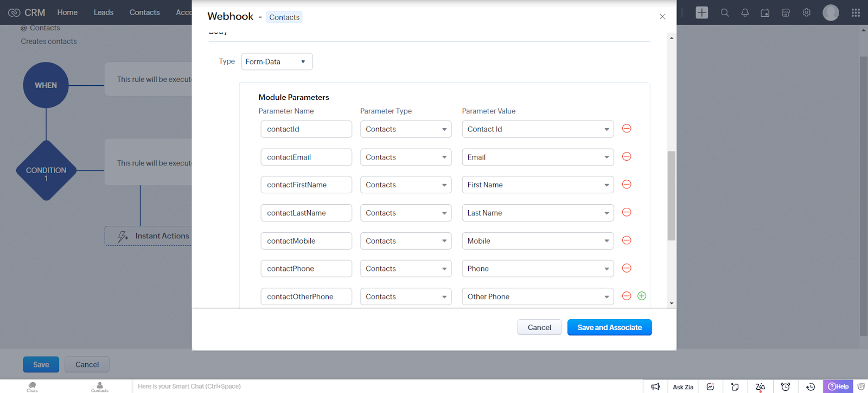Viewport: 868px width, 393px height.
Task: Open the announcements megaphone icon
Action: click(655, 386)
